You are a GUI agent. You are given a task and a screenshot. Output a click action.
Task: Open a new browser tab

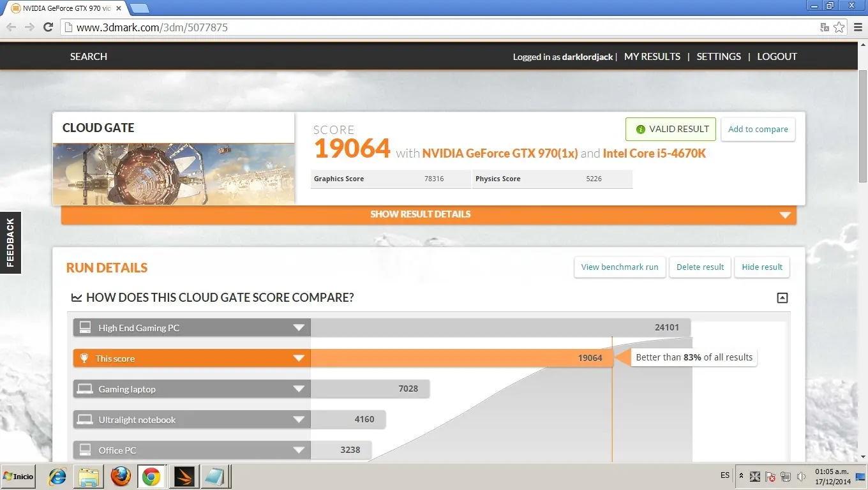(x=139, y=8)
